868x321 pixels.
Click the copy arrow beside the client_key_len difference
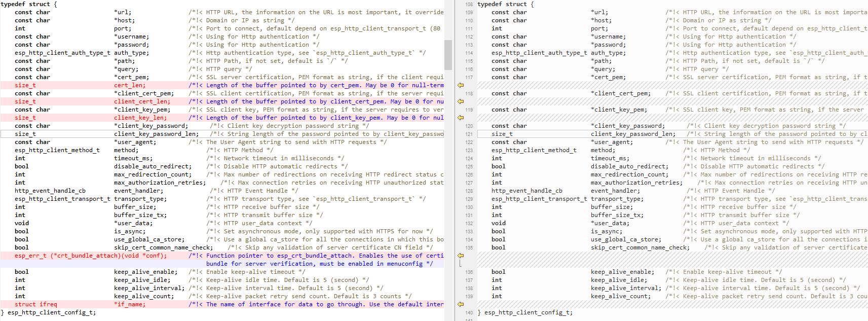tap(461, 118)
